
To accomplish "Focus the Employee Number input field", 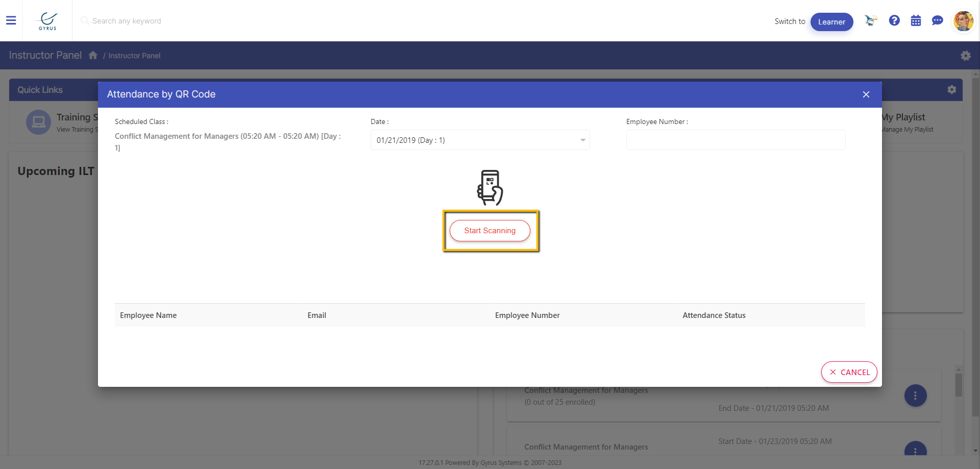I will 736,140.
